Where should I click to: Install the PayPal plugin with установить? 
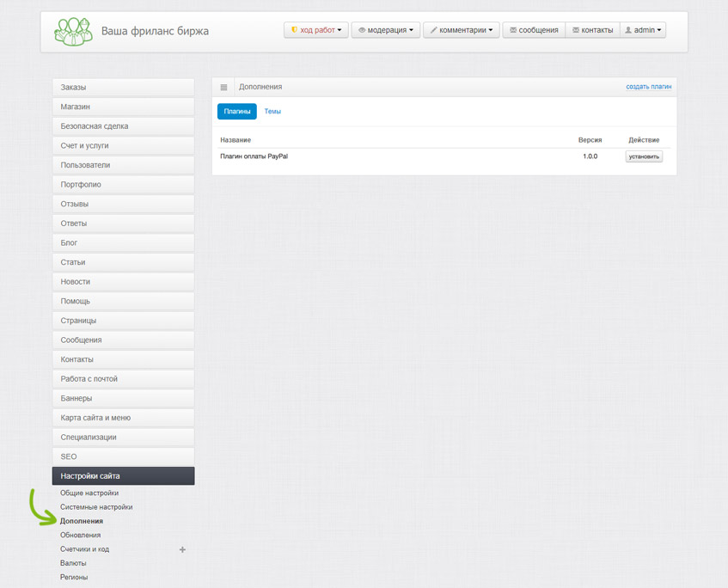coord(644,156)
